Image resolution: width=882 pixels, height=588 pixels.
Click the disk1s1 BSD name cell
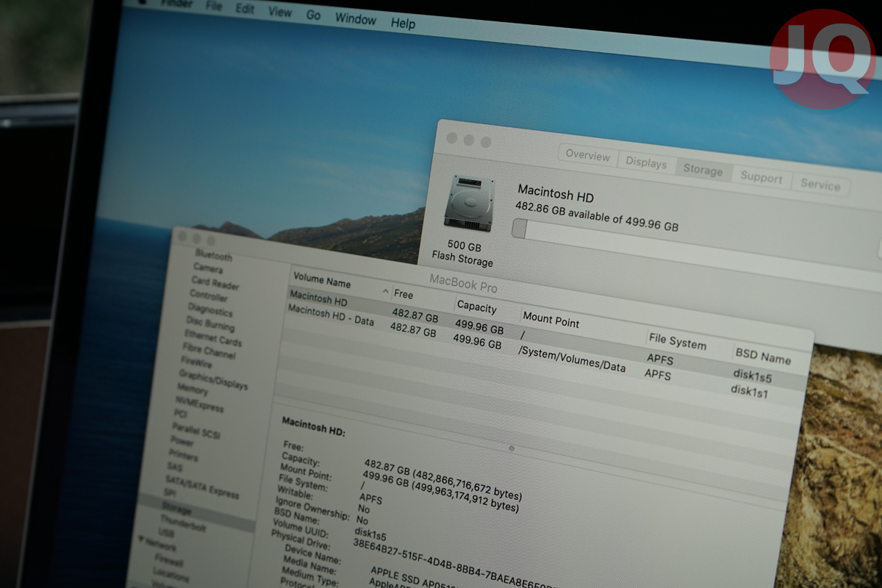tap(750, 392)
